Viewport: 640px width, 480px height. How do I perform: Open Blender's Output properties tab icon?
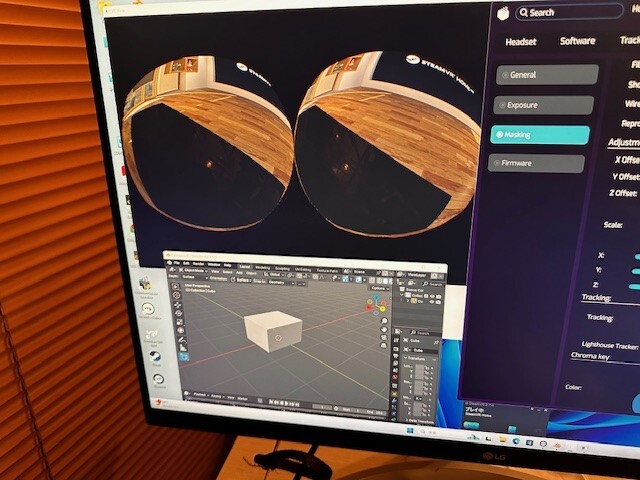[x=396, y=356]
